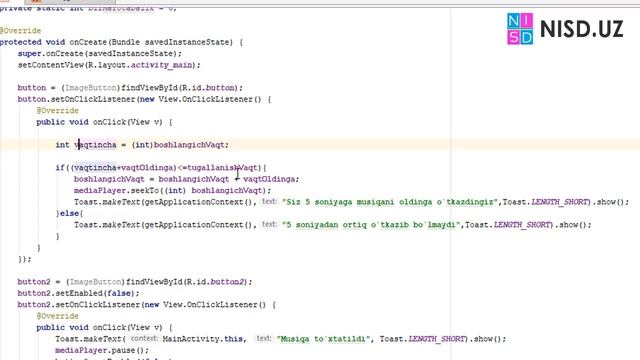This screenshot has height=360, width=640.
Task: Click "boshlangichVaqt" at start of the assignment line
Action: coord(109,179)
